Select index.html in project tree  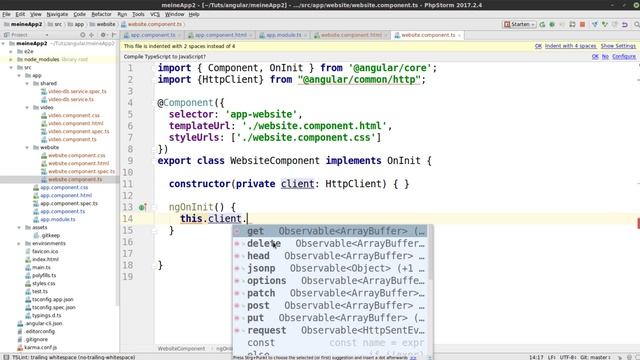pos(45,259)
